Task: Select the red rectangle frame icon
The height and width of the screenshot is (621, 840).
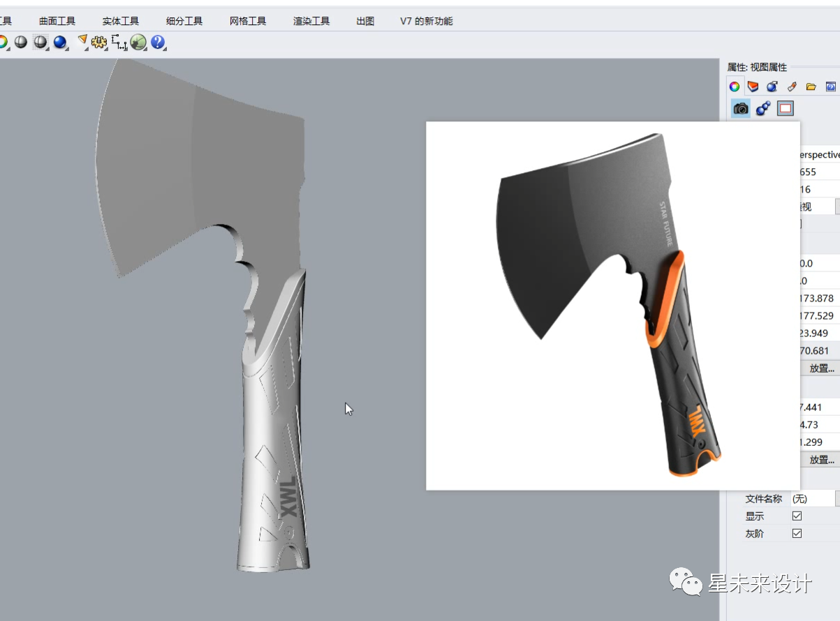Action: pos(786,108)
